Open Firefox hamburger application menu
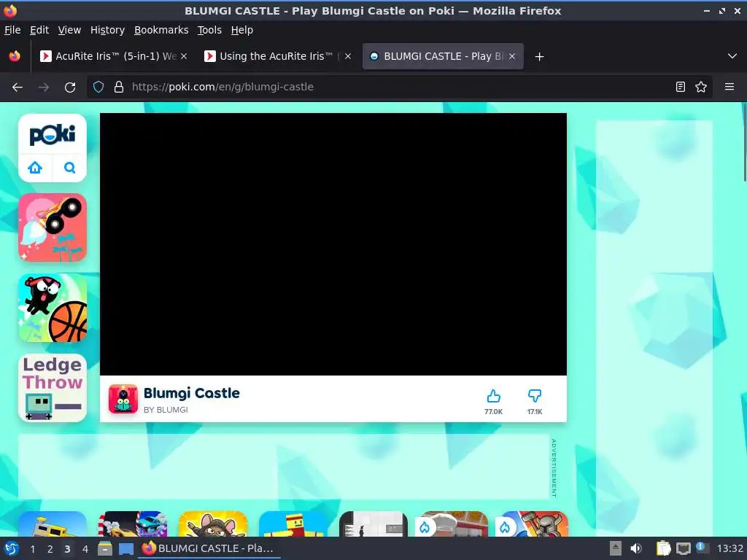The height and width of the screenshot is (560, 747). pyautogui.click(x=729, y=87)
